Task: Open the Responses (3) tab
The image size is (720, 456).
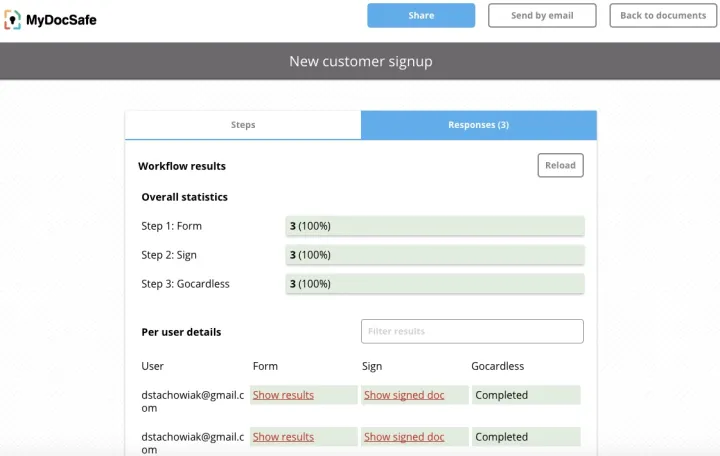Action: click(x=479, y=124)
